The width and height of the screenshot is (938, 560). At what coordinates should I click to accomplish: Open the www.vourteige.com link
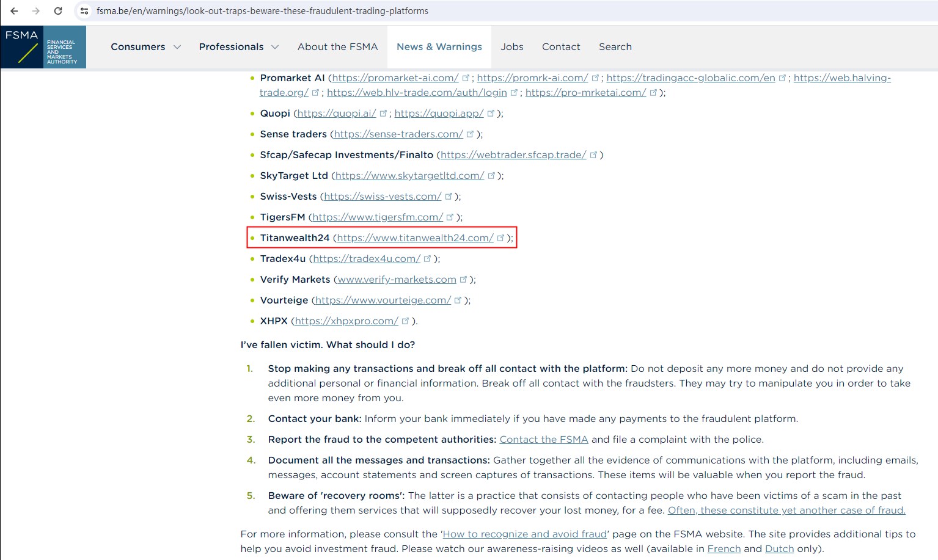383,300
